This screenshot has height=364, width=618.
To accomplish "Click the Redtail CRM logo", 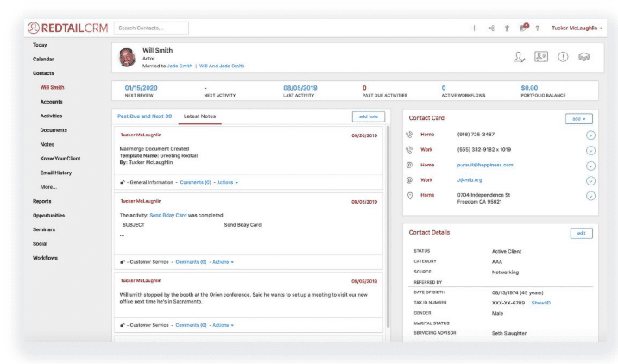I will coord(67,28).
